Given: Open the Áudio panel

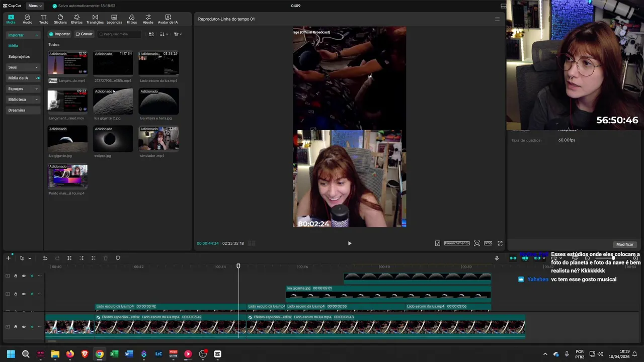Looking at the screenshot, I should (x=27, y=19).
